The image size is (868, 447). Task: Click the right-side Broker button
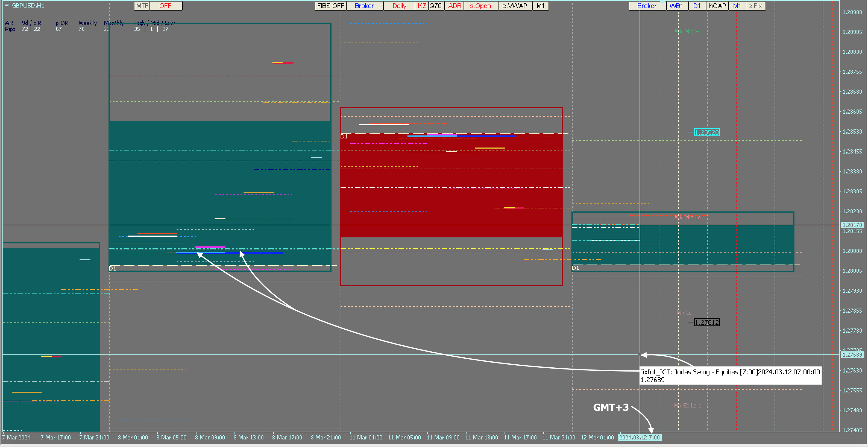(646, 6)
